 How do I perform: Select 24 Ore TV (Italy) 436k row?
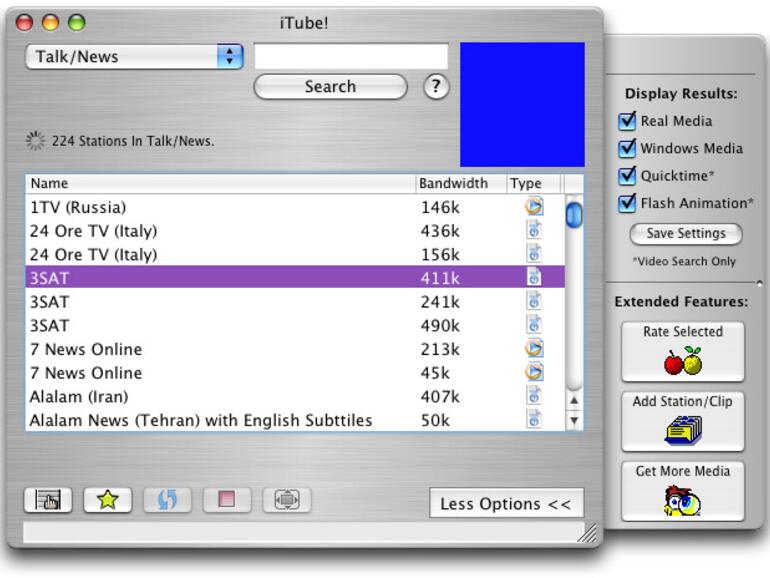(295, 230)
